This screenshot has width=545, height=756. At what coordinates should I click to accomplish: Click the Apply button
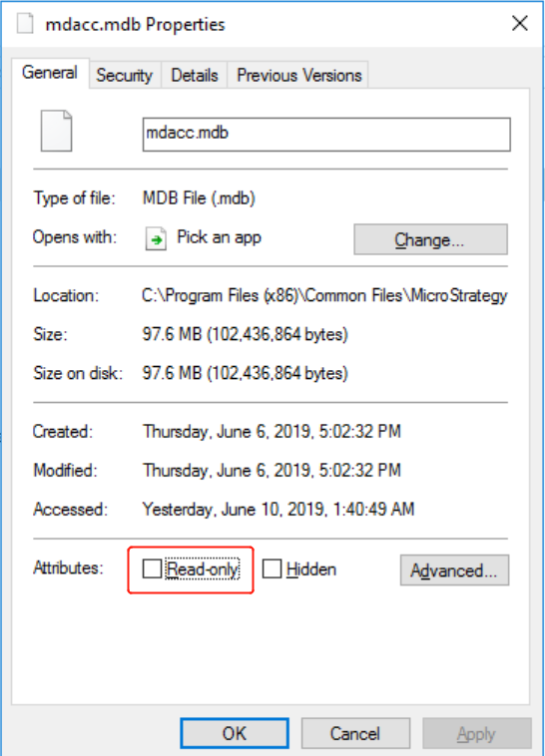476,733
